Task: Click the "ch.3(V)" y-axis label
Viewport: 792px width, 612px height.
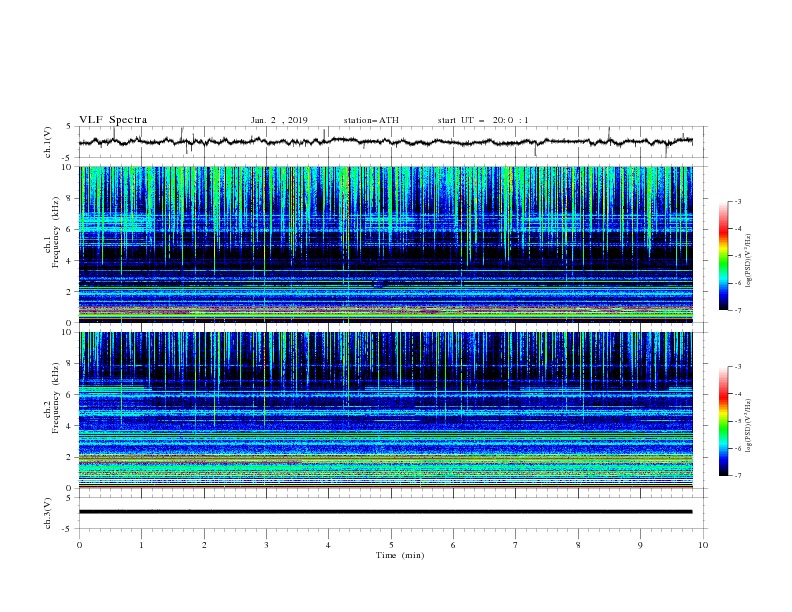Action: [48, 513]
